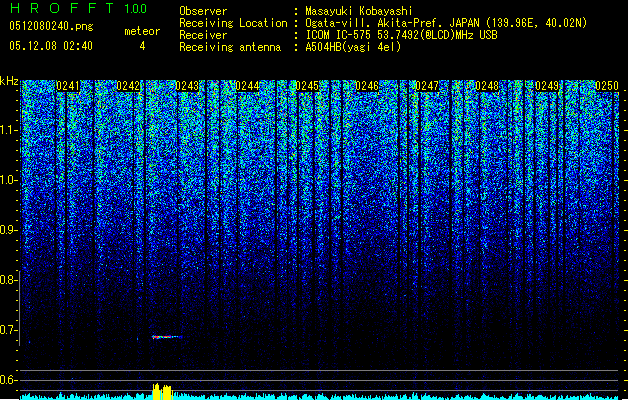The width and height of the screenshot is (629, 400).
Task: Click the 'Receiver' field label
Action: tap(203, 35)
